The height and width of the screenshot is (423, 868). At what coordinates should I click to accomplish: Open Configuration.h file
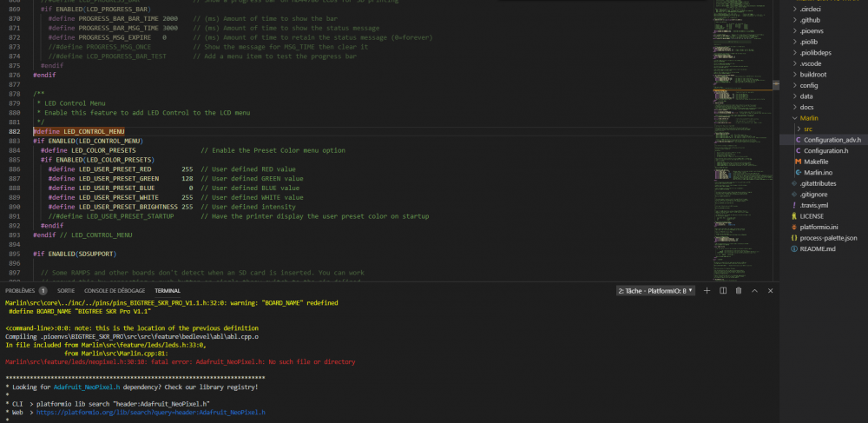tap(825, 150)
